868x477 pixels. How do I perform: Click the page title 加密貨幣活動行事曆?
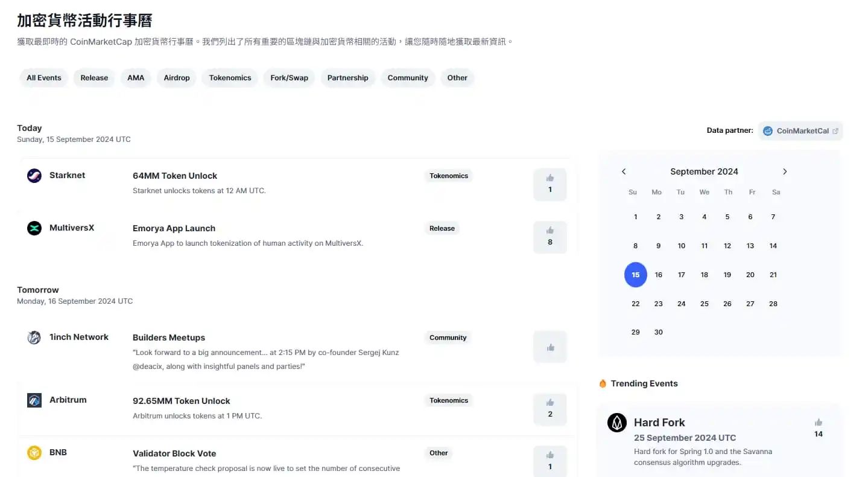[x=84, y=21]
